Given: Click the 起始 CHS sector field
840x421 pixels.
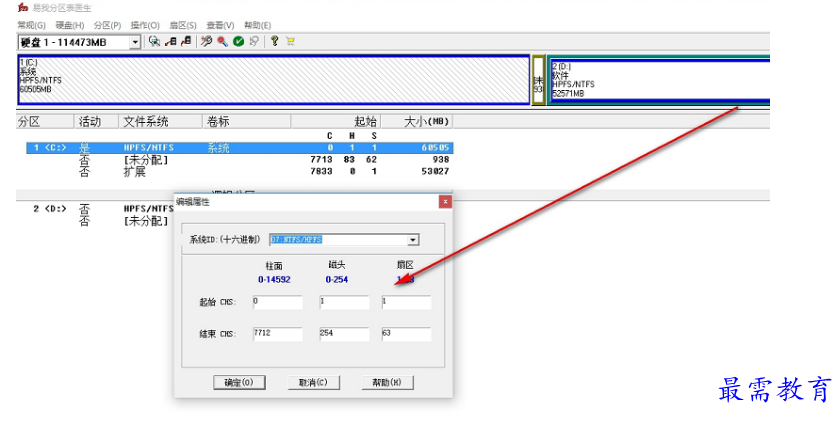Looking at the screenshot, I should [x=406, y=302].
